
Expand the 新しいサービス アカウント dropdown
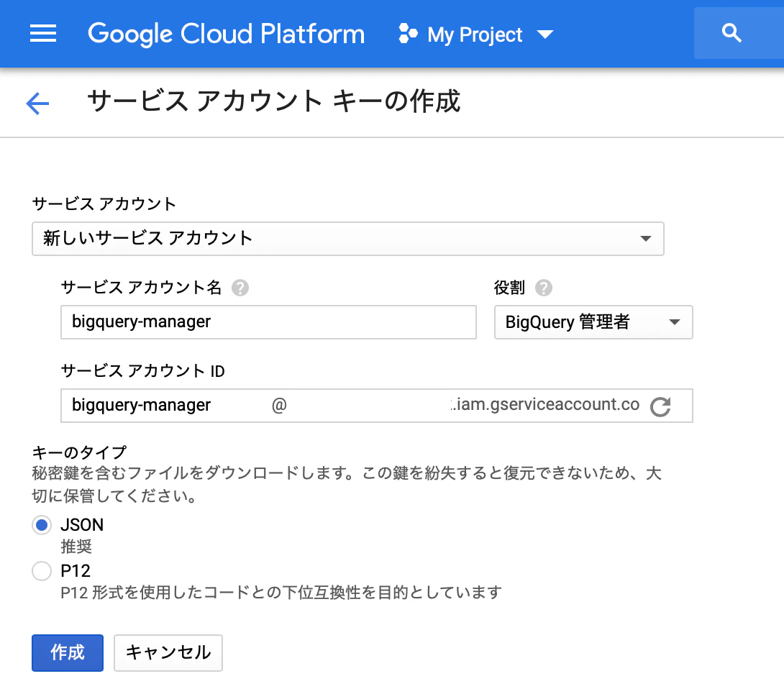pyautogui.click(x=348, y=239)
